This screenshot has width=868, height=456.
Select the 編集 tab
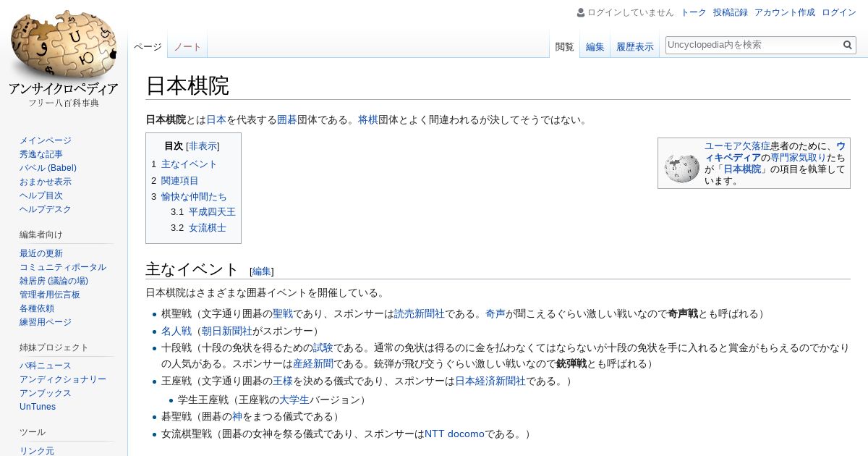[595, 47]
